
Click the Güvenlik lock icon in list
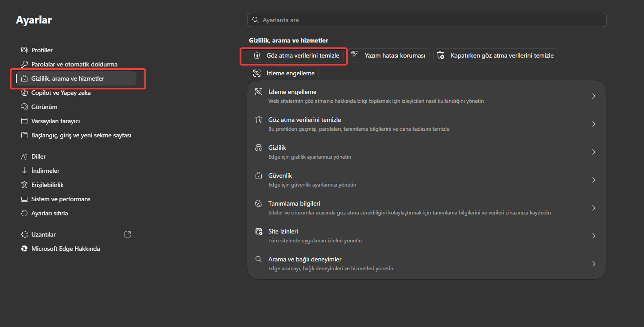259,176
